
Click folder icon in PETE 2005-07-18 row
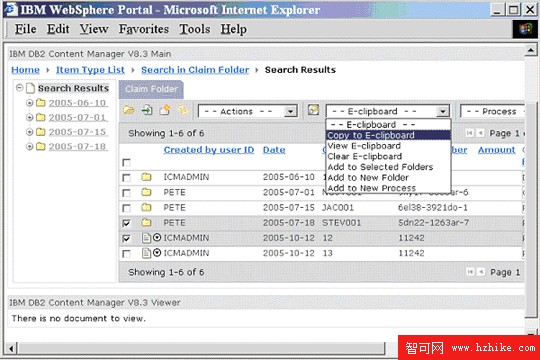pyautogui.click(x=146, y=223)
